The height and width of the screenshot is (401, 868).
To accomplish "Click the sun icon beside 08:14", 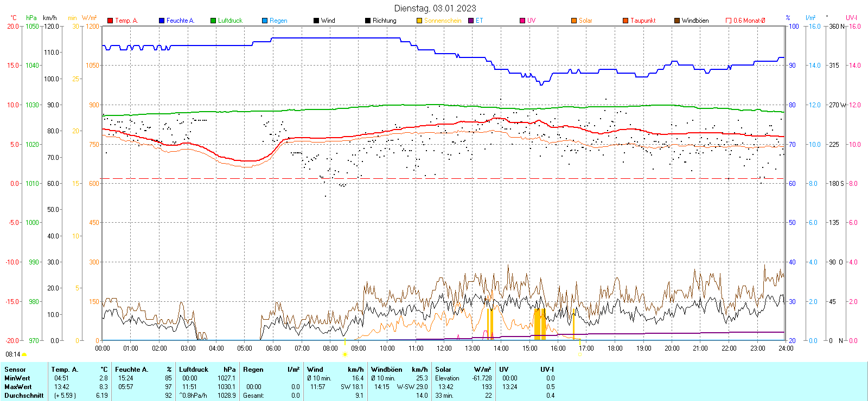I will pos(24,354).
